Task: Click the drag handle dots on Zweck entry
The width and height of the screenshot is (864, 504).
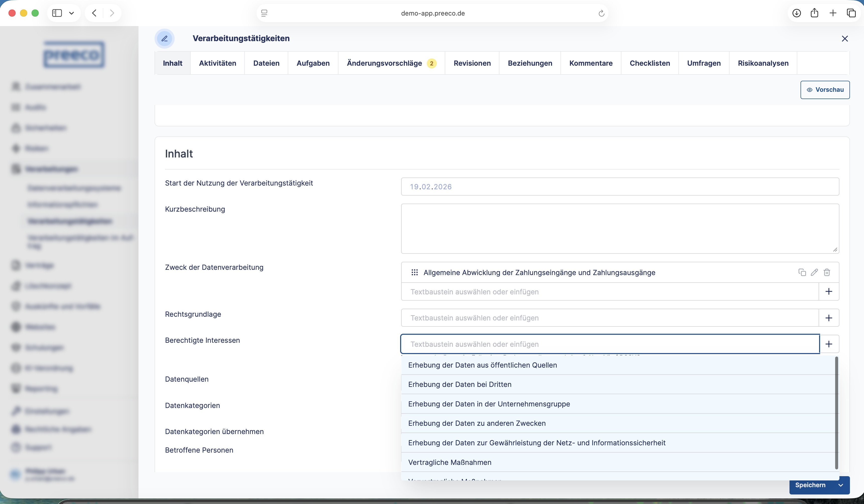Action: click(x=414, y=272)
